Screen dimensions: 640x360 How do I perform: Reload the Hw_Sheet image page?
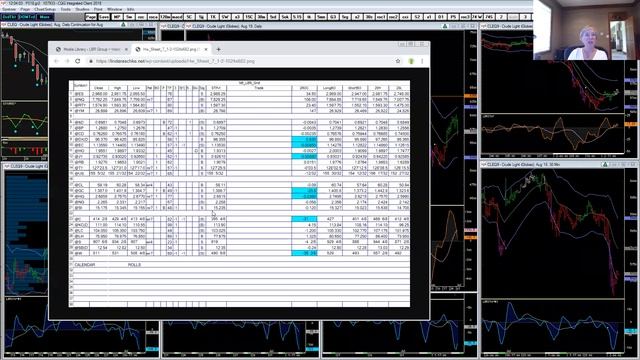[78, 61]
